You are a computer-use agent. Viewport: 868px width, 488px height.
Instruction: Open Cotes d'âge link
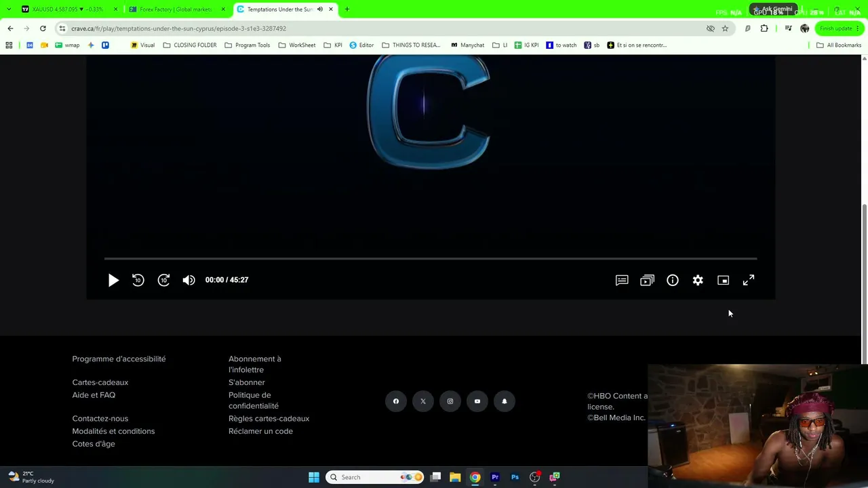pyautogui.click(x=94, y=444)
